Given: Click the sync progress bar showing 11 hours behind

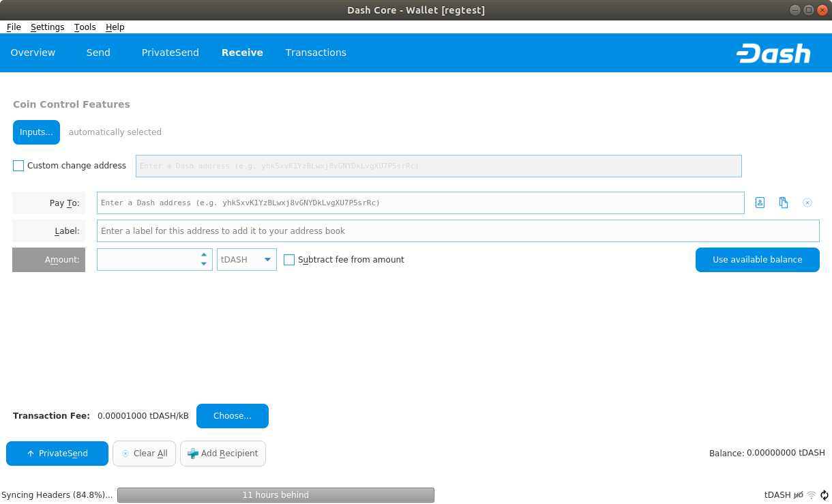Looking at the screenshot, I should [276, 495].
